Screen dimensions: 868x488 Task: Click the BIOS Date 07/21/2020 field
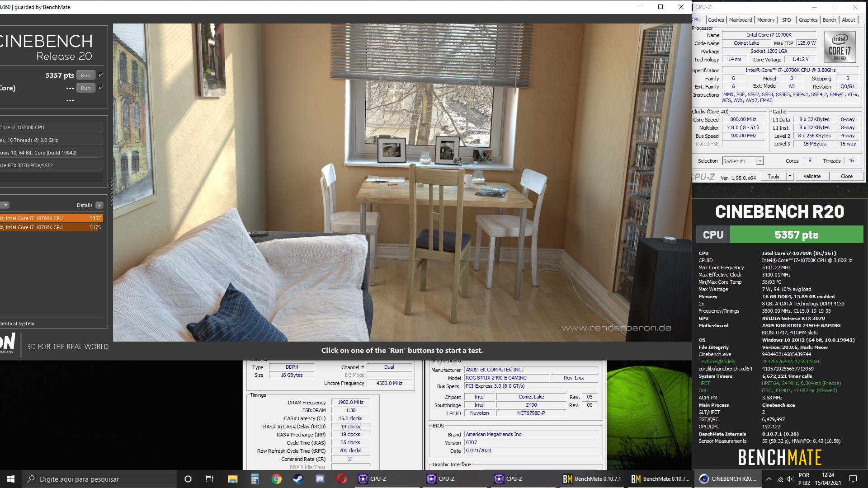point(531,450)
